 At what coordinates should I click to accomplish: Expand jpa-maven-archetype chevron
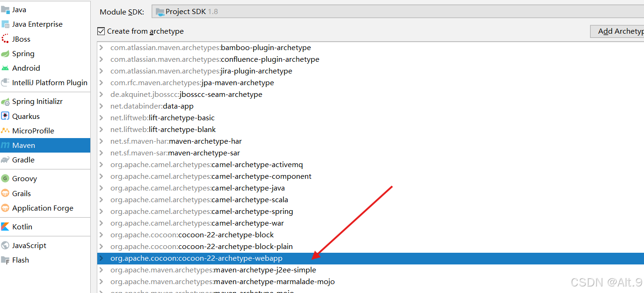(x=101, y=83)
